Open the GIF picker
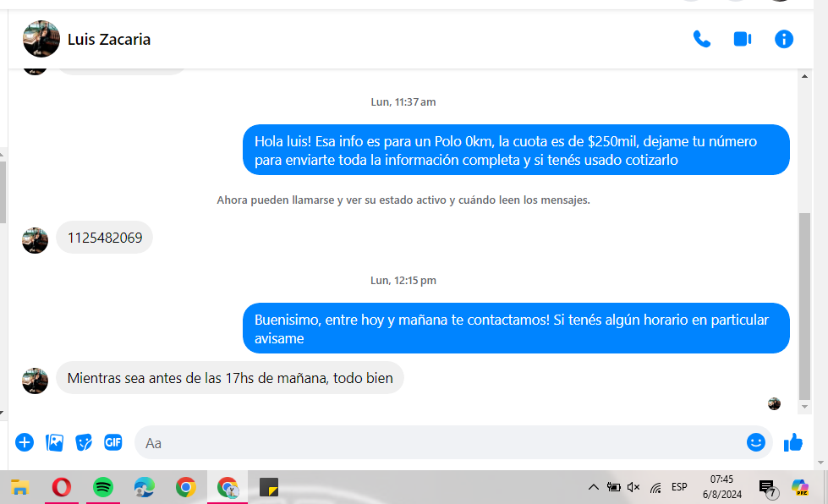 click(x=113, y=442)
